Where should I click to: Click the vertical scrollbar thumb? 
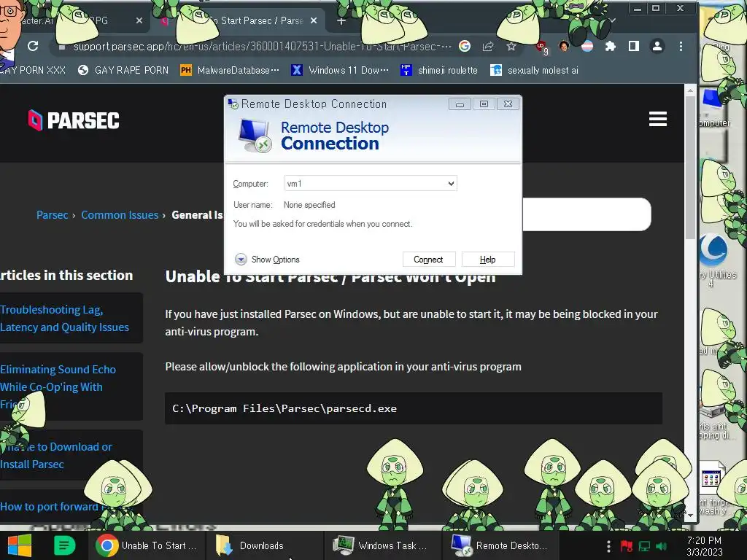click(690, 167)
